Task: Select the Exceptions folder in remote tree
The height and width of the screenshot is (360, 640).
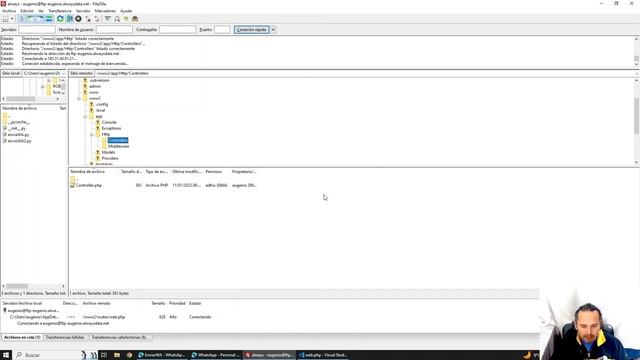Action: [111, 128]
